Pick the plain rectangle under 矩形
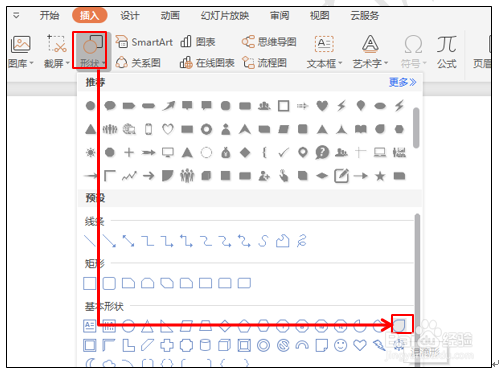Viewport: 502px width, 373px height. click(90, 283)
